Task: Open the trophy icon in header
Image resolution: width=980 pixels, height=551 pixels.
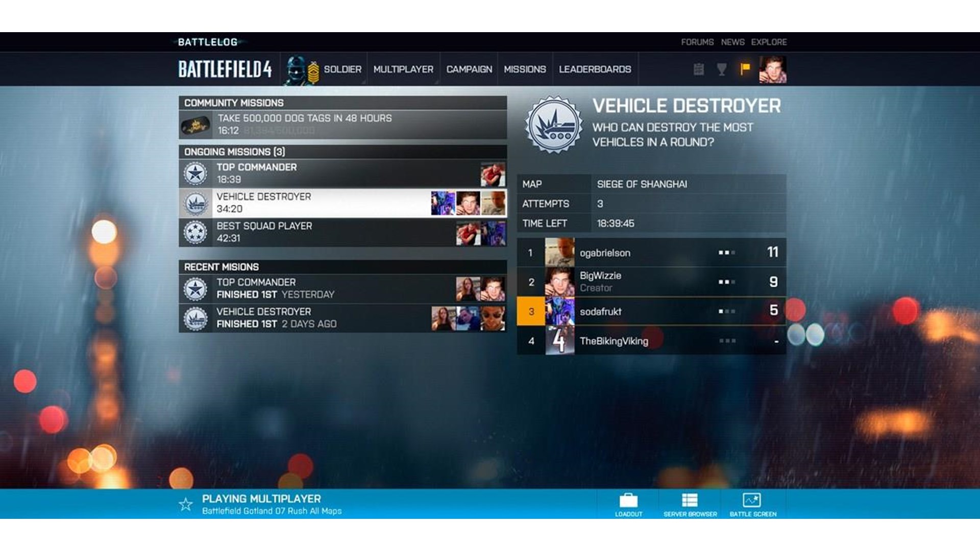Action: tap(722, 69)
